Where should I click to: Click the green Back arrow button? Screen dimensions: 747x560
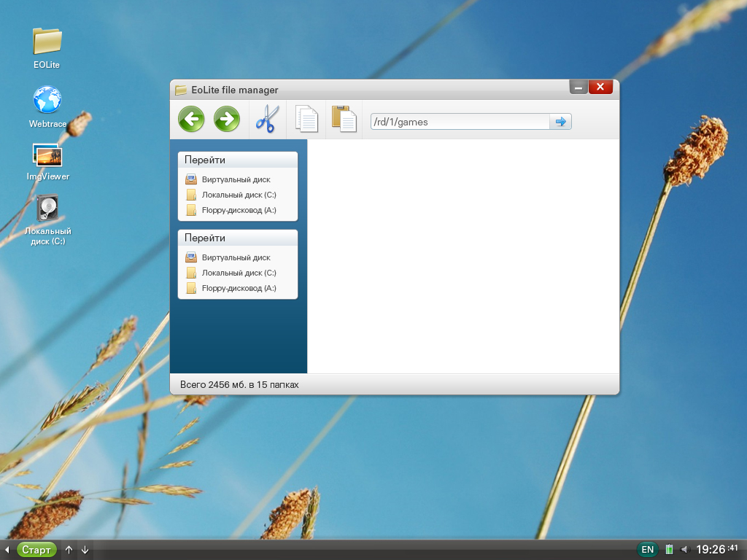pyautogui.click(x=191, y=119)
